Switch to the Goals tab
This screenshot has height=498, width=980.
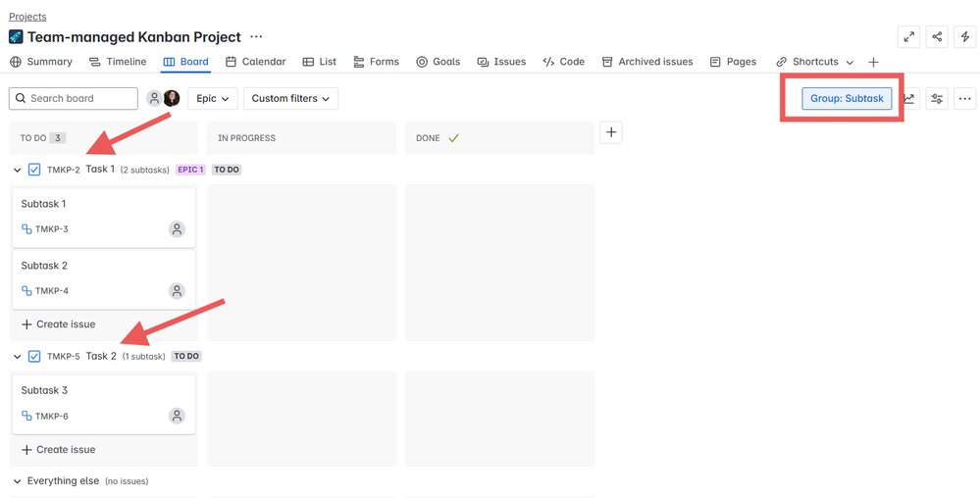pos(438,62)
